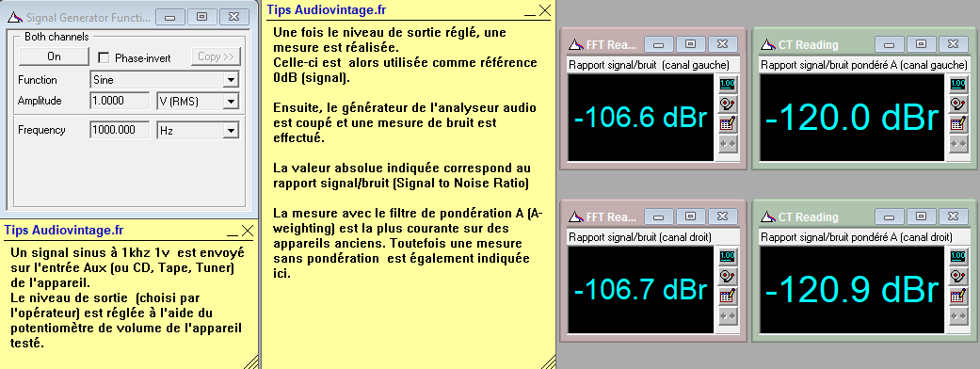The image size is (980, 369).
Task: Open the calendar-pencil log icon in left FFT Reading
Action: (727, 124)
